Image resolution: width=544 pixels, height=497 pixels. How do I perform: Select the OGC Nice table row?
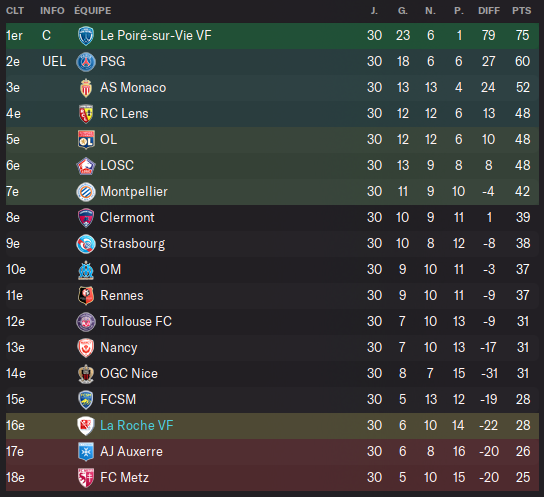272,374
